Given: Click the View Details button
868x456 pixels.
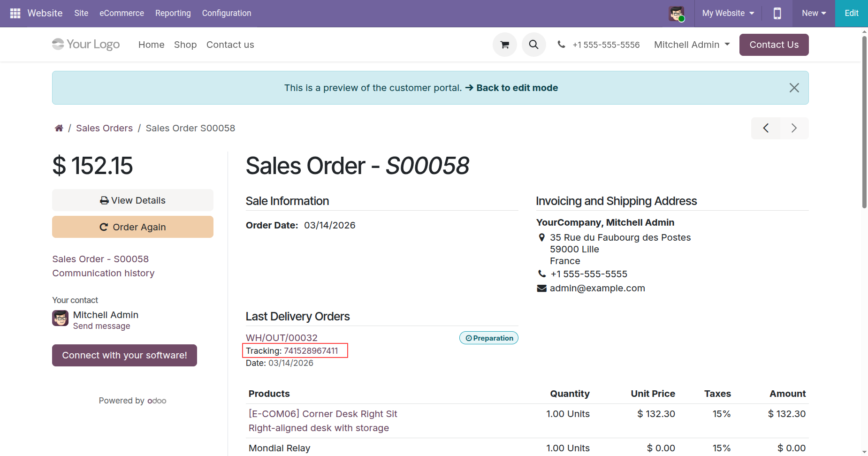Looking at the screenshot, I should (x=133, y=200).
